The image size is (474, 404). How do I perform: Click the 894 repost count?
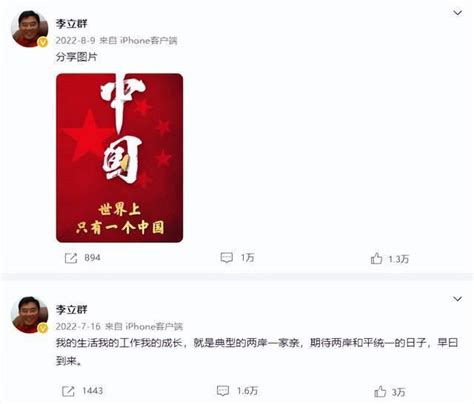92,258
